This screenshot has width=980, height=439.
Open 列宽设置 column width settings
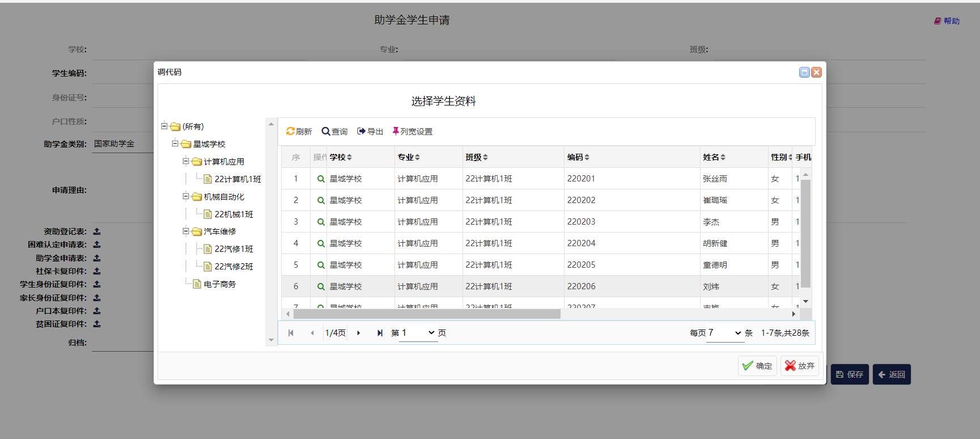pos(413,132)
